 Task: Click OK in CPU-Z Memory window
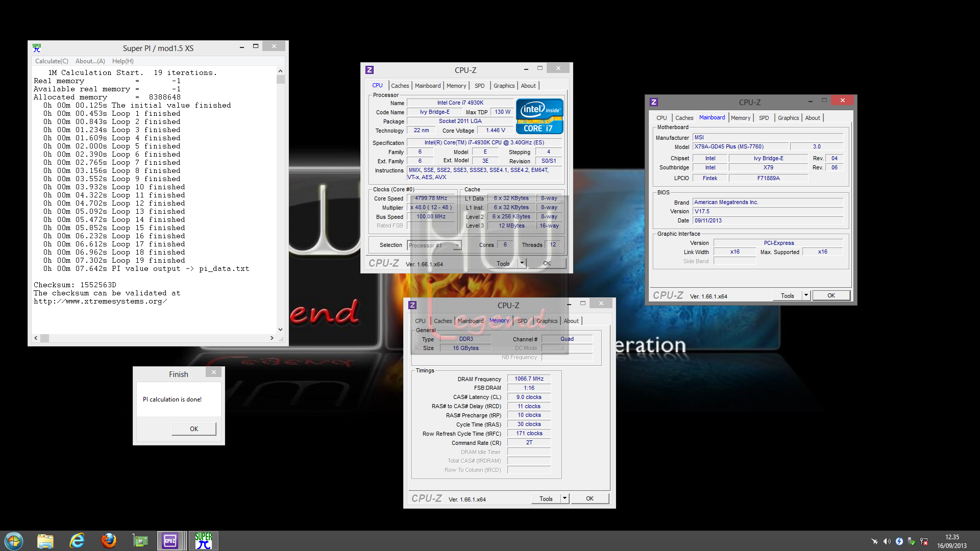tap(590, 499)
